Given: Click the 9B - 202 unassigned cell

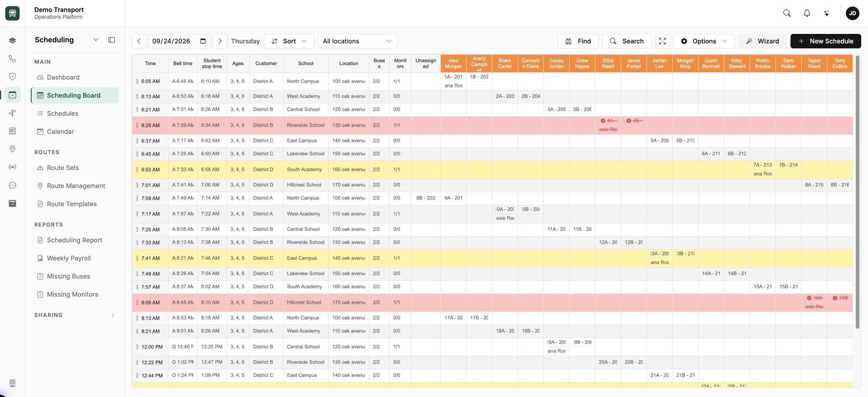Looking at the screenshot, I should [426, 198].
